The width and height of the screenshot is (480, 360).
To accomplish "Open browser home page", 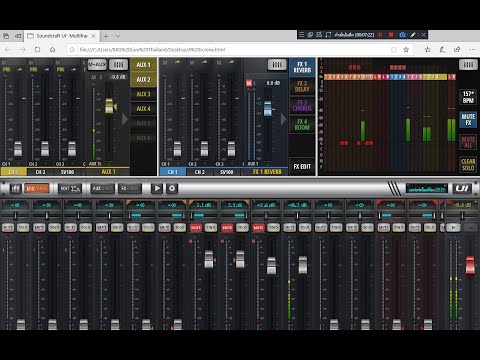I will [x=53, y=50].
